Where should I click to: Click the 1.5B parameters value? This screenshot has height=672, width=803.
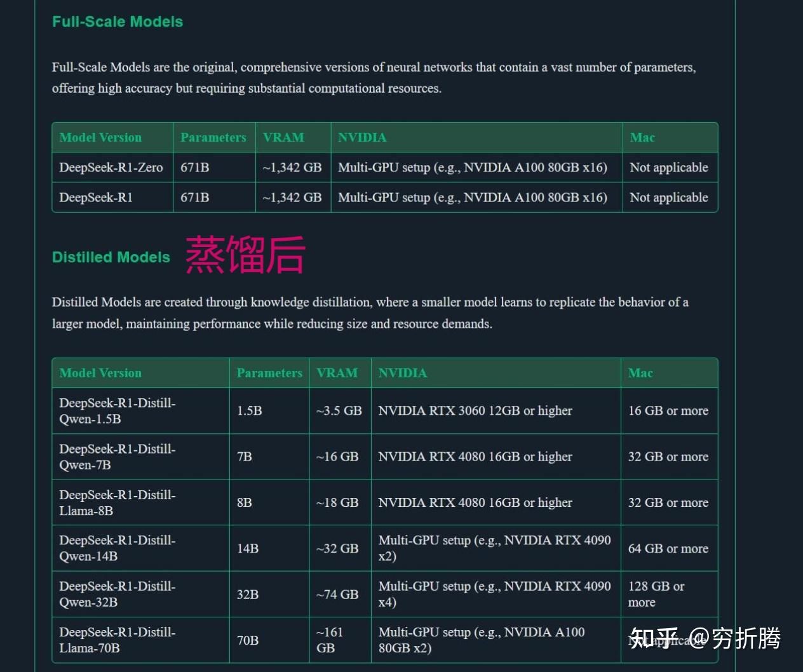pos(250,411)
